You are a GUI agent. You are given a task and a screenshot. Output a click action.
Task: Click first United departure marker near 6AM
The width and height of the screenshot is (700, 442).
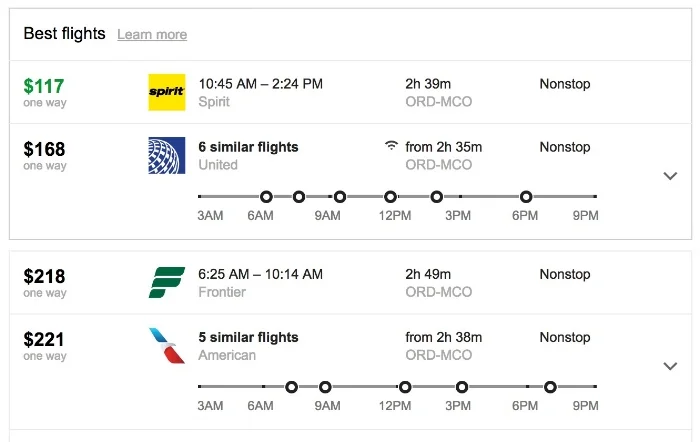(266, 197)
